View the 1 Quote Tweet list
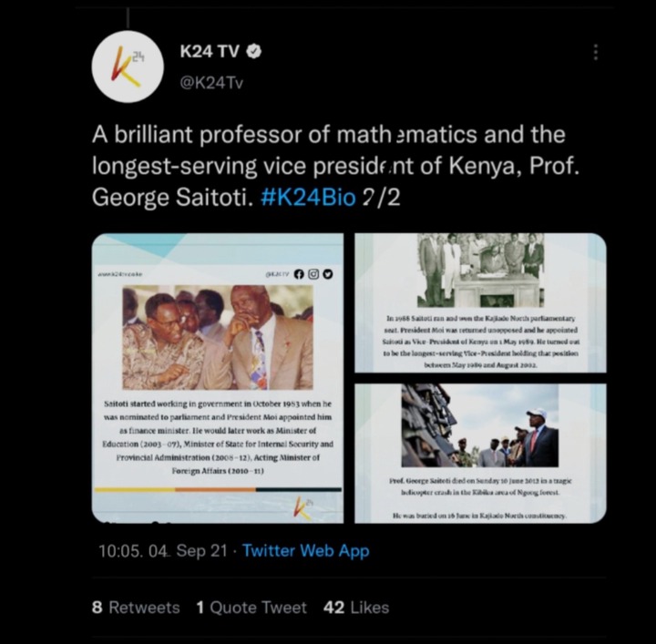The width and height of the screenshot is (656, 644). click(x=251, y=608)
